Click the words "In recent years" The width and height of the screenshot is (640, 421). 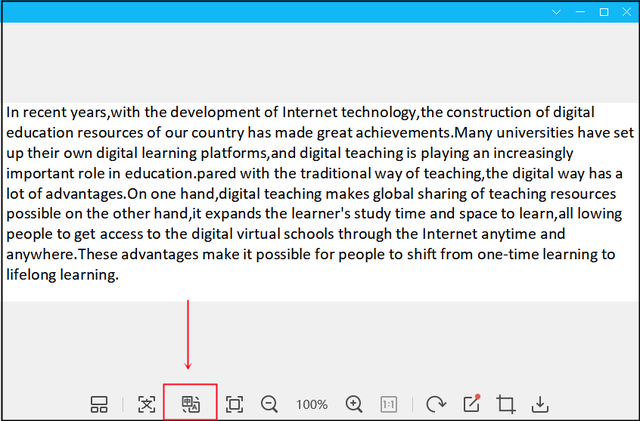coord(57,112)
